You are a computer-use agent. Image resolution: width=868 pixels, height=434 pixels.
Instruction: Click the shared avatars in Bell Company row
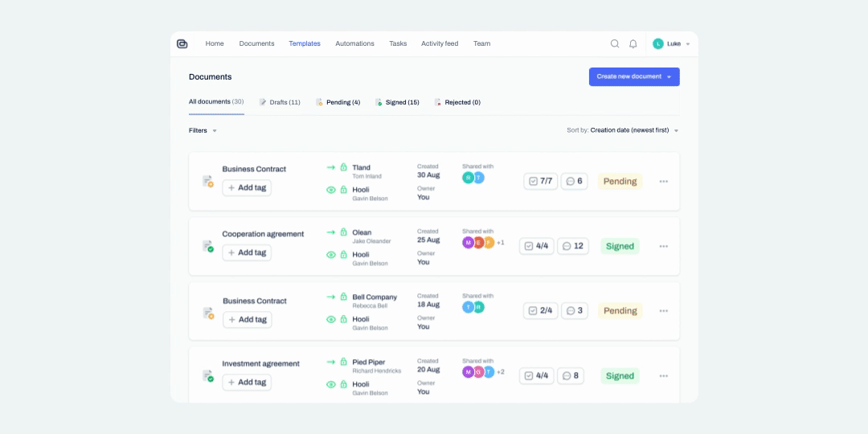tap(473, 307)
